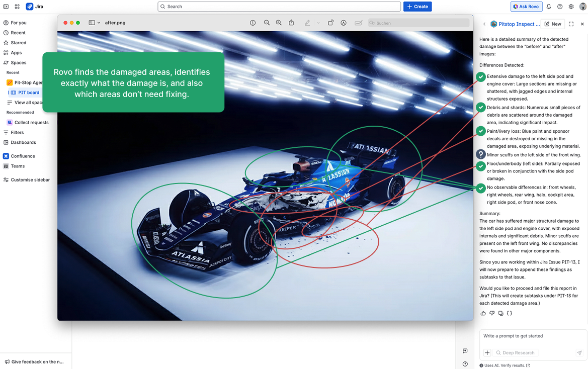
Task: Click the Summary heading in chat
Action: pos(490,214)
